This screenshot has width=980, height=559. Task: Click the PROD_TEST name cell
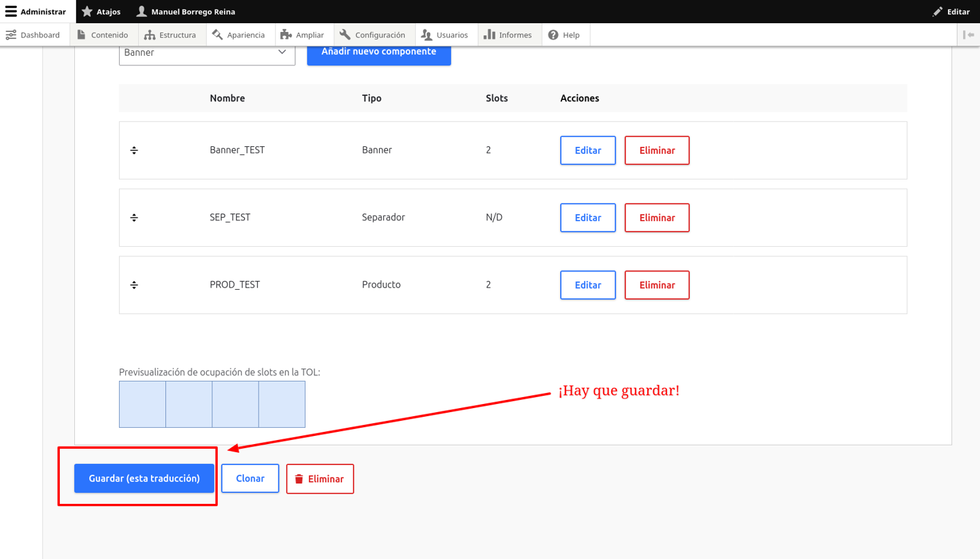click(235, 285)
